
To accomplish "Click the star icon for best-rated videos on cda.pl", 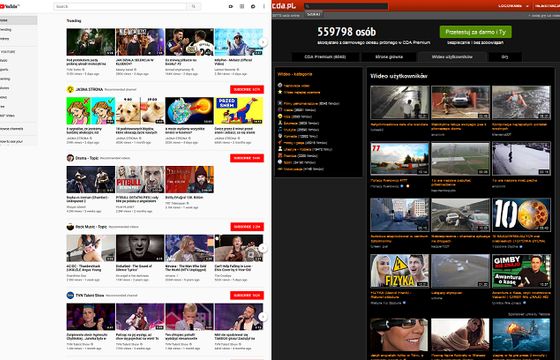I will click(x=280, y=92).
